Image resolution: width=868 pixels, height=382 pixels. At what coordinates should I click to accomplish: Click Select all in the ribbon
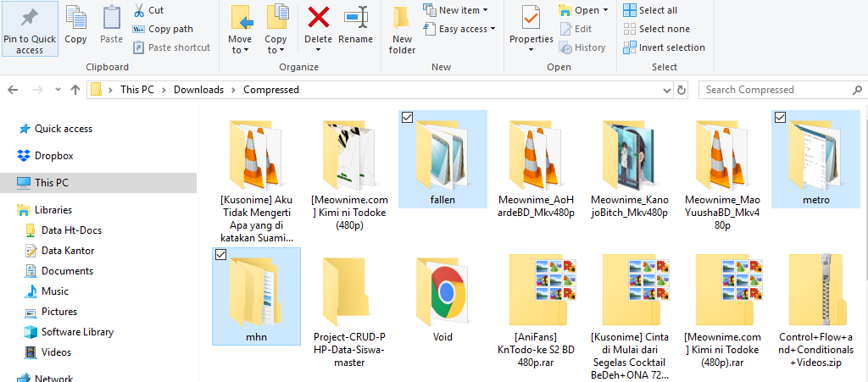(657, 10)
